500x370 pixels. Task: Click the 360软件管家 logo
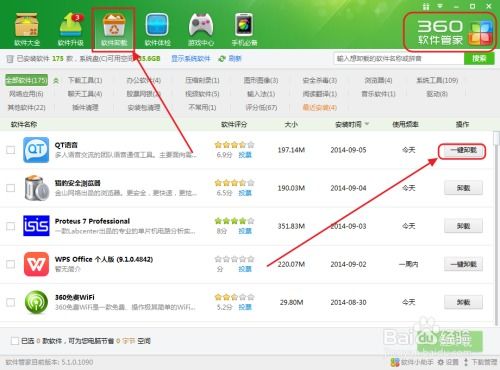coord(455,32)
